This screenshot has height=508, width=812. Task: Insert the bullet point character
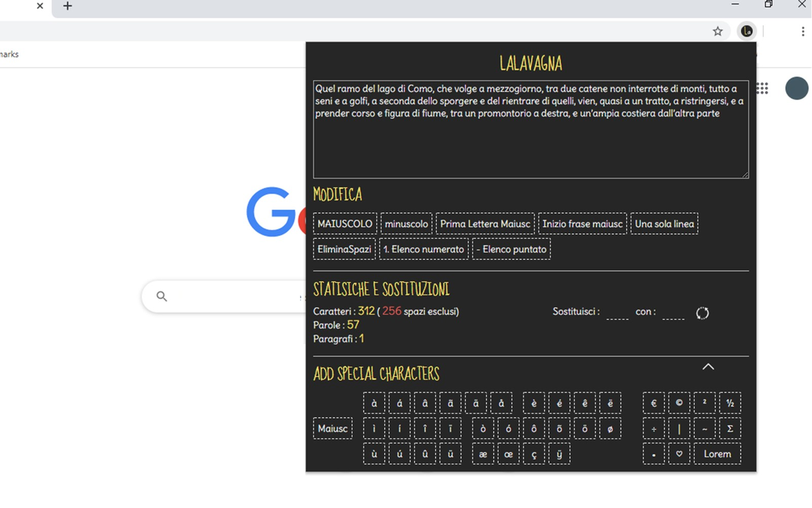point(653,453)
